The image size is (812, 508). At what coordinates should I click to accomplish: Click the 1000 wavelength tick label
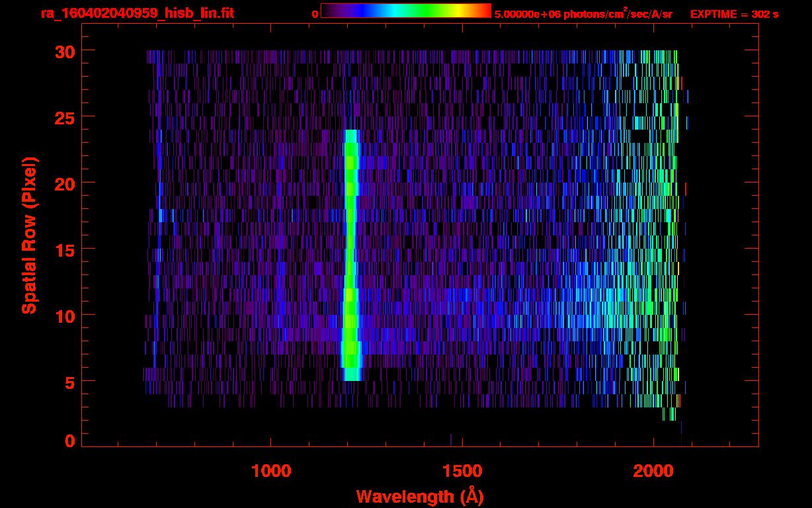272,471
